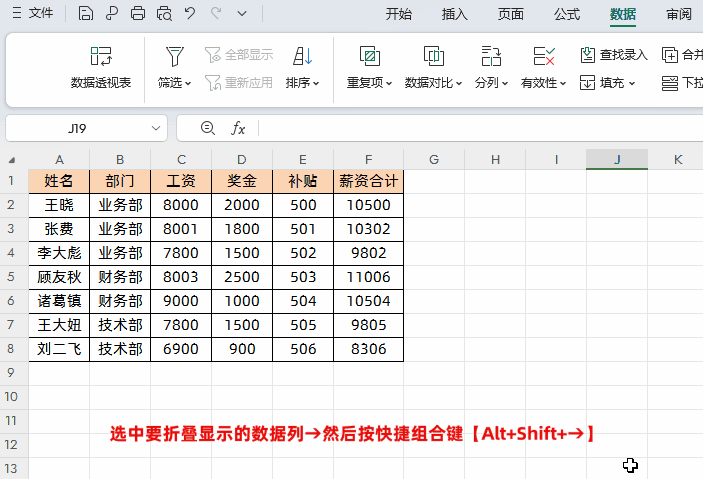Viewport: 703px width, 479px height.
Task: Open the Formulas (公式) tab
Action: (567, 14)
